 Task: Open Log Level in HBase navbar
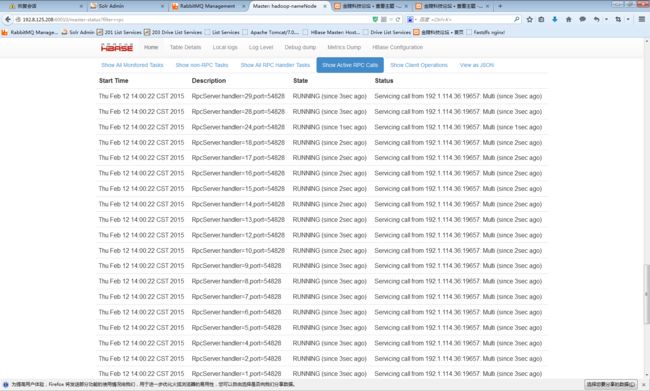click(261, 47)
